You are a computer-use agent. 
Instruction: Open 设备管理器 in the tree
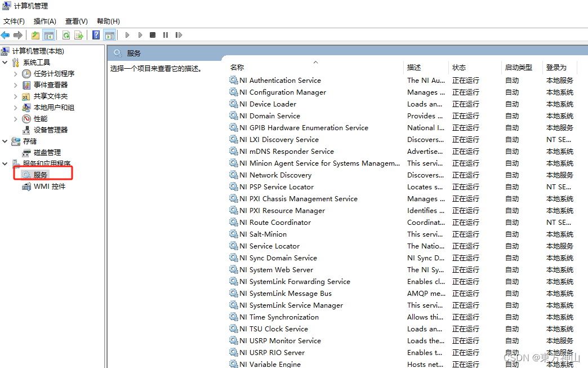click(x=51, y=130)
